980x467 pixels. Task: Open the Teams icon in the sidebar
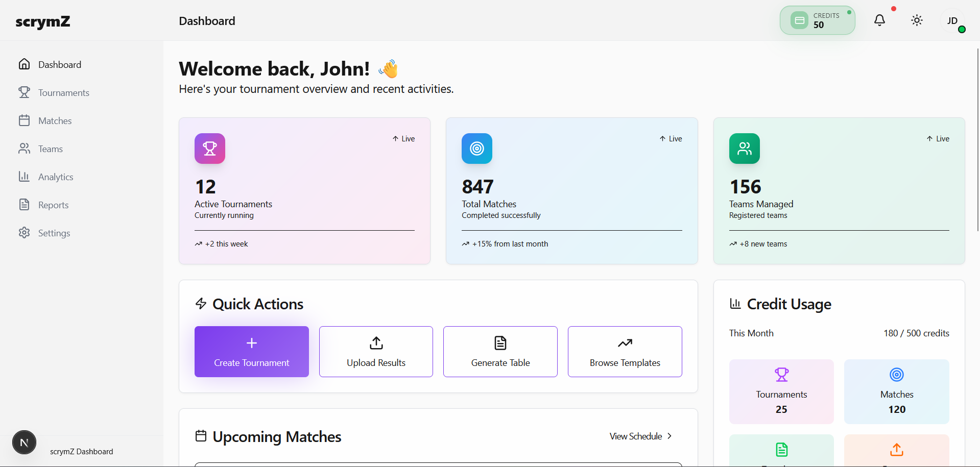pyautogui.click(x=25, y=149)
